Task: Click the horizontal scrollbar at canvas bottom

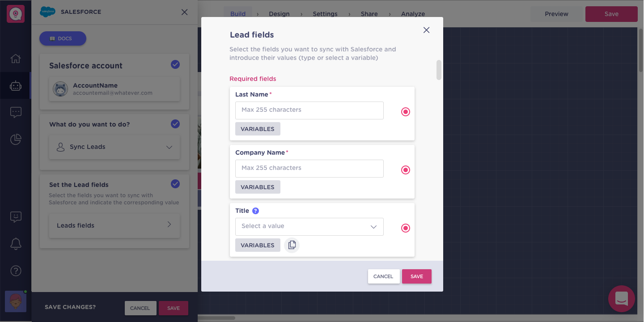Action: click(x=216, y=318)
